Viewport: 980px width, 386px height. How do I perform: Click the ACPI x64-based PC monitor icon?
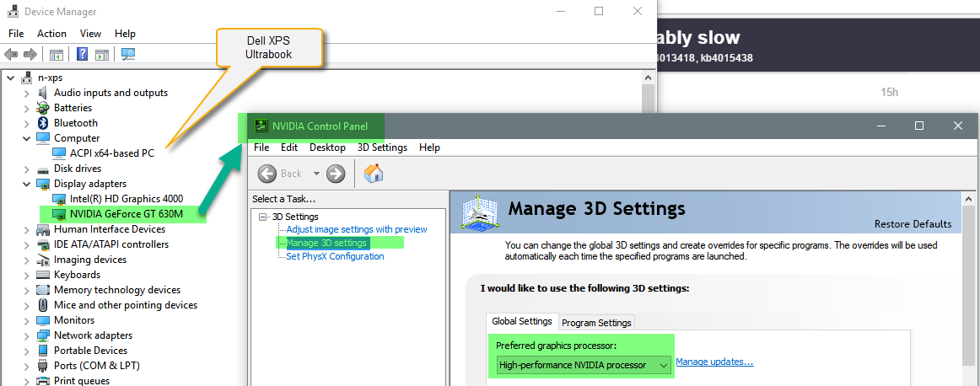coord(59,153)
